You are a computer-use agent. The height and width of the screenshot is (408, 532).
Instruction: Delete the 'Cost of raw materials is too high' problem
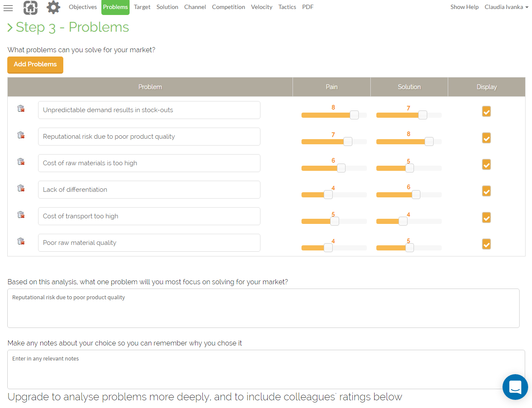(x=21, y=161)
